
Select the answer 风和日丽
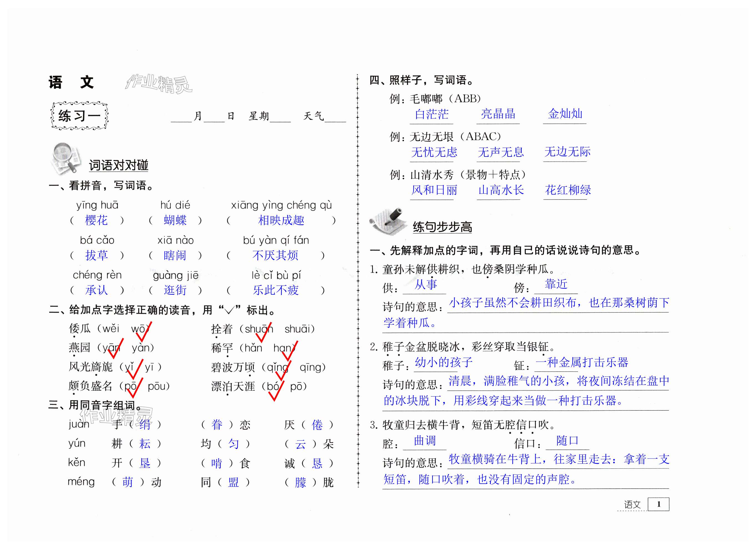click(x=434, y=190)
